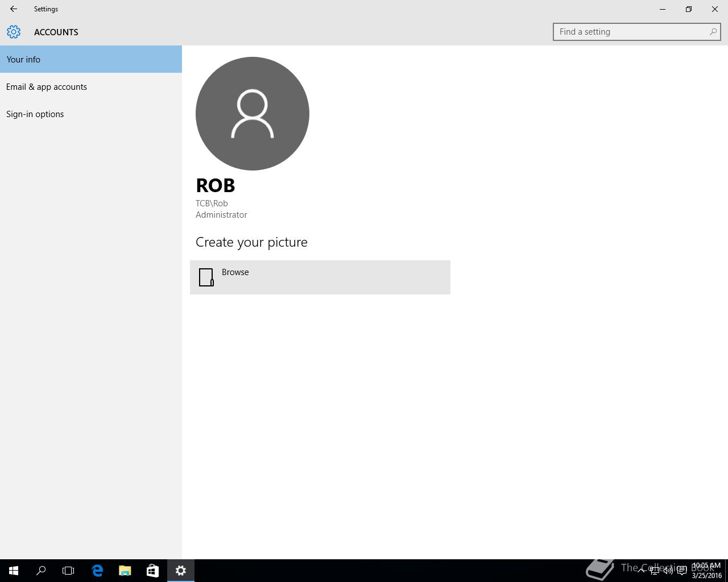Click the Administrator label
This screenshot has height=582, width=728.
point(221,215)
